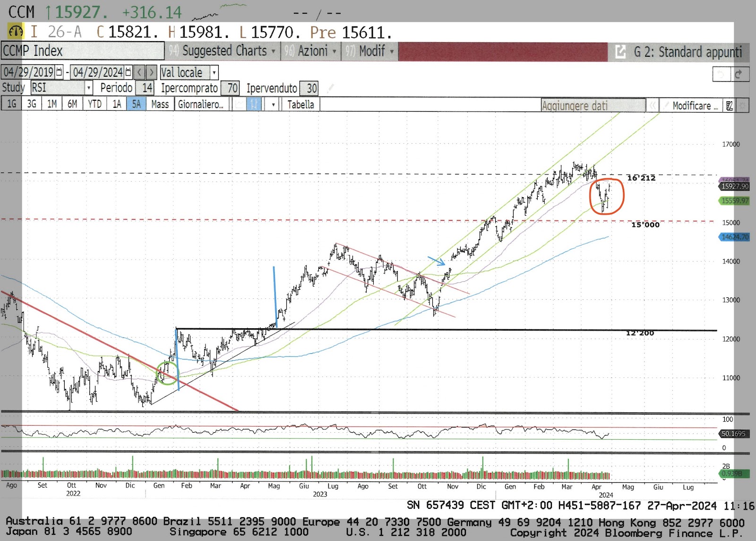Click the 16'212 resistance level annotation
The image size is (756, 541).
point(641,178)
